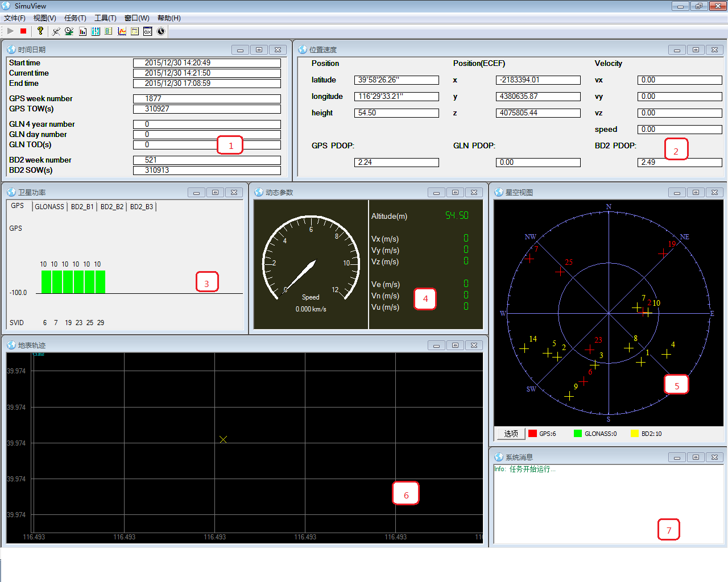Click the yellow list-window toolbar icon
Viewport: 728px width, 582px height.
coord(135,31)
